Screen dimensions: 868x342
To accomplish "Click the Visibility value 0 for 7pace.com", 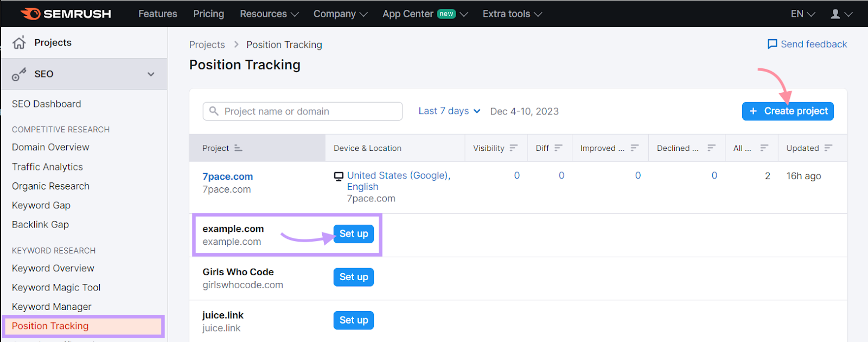I will click(517, 175).
